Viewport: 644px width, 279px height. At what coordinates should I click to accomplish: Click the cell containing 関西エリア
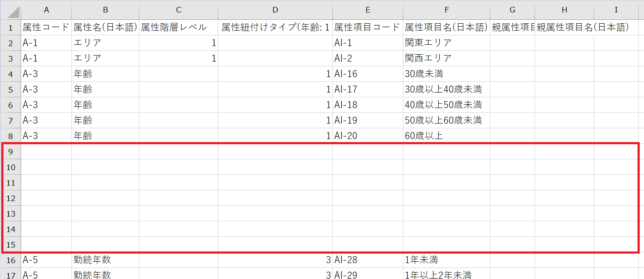pyautogui.click(x=446, y=58)
